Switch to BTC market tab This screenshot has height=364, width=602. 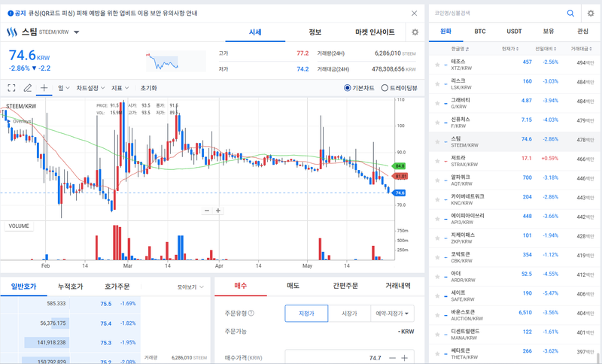(480, 32)
